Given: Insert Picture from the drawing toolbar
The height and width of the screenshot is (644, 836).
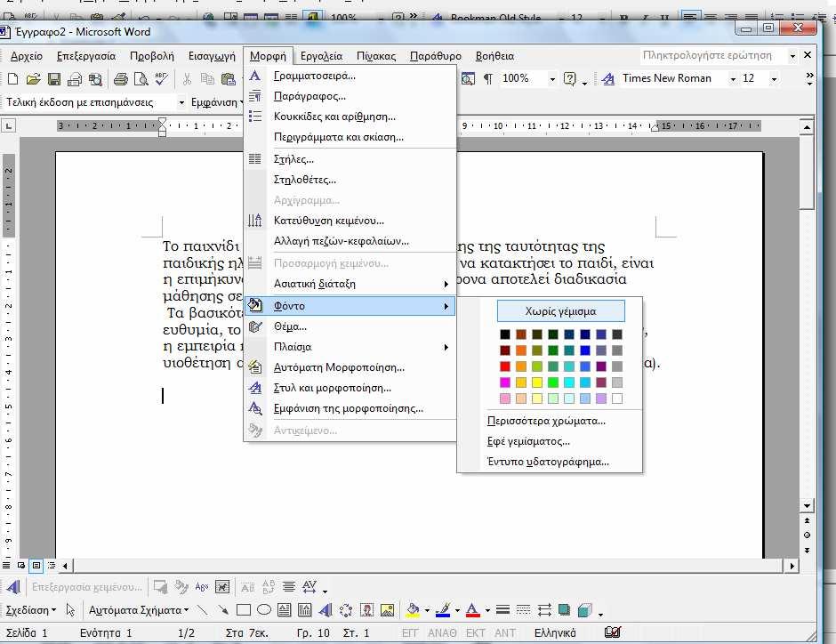Looking at the screenshot, I should pyautogui.click(x=387, y=610).
